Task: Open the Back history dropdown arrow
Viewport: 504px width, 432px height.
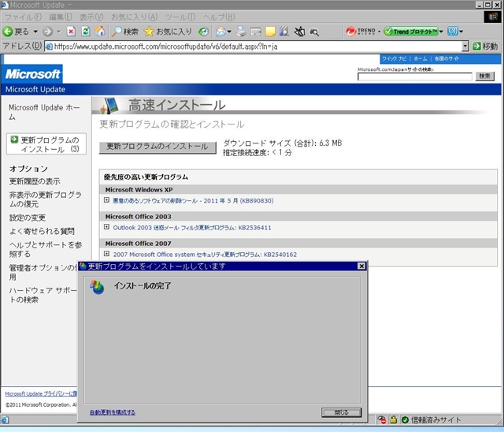Action: [35, 32]
